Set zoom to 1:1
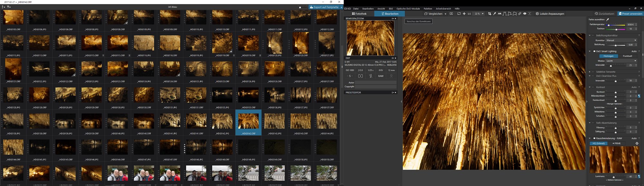644x186 pixels. [x=469, y=14]
